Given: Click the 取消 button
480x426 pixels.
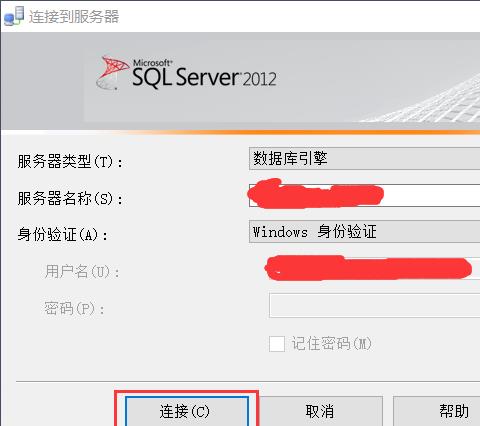Looking at the screenshot, I should click(x=320, y=411).
